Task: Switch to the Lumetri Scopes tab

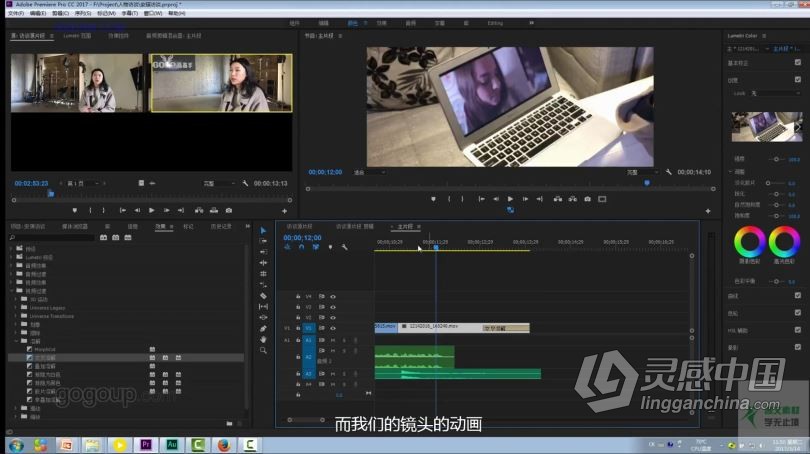Action: 77,36
